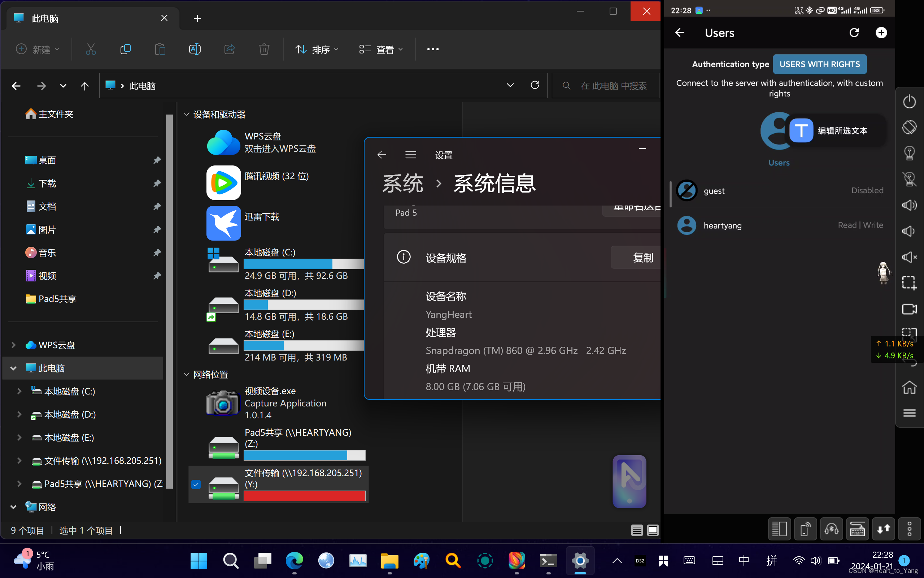
Task: Select the 此电脑 Explorer tab
Action: (92, 18)
